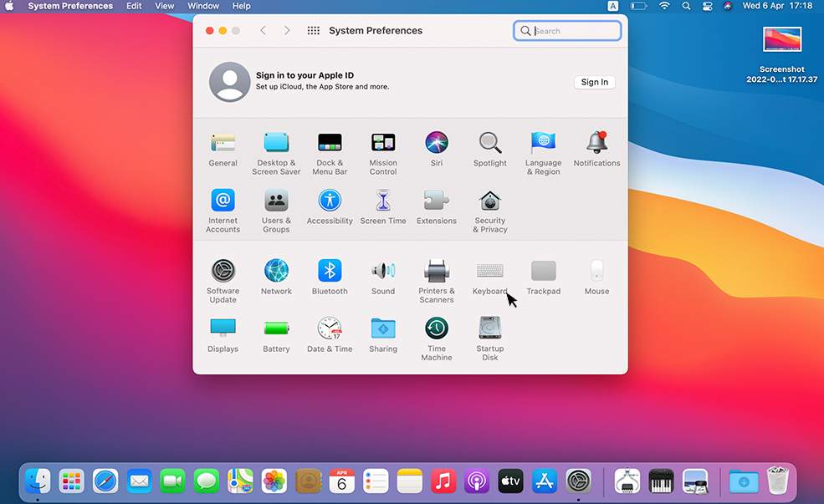The width and height of the screenshot is (824, 504).
Task: Open Mail from the Dock
Action: point(139,481)
